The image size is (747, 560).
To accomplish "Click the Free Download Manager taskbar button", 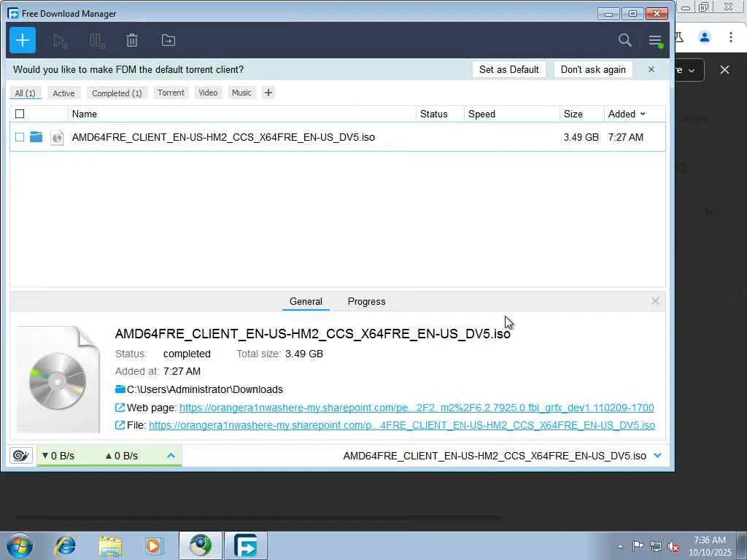I will [246, 545].
